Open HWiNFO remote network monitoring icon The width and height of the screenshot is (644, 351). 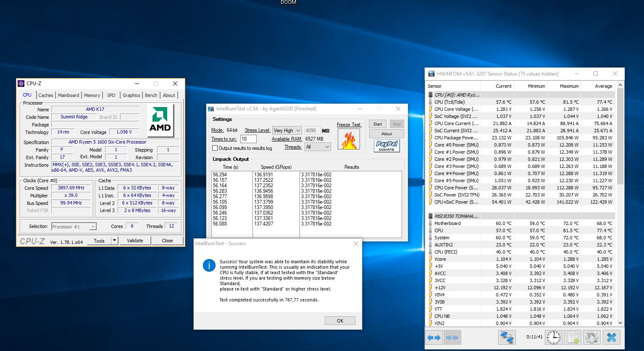[x=507, y=337]
